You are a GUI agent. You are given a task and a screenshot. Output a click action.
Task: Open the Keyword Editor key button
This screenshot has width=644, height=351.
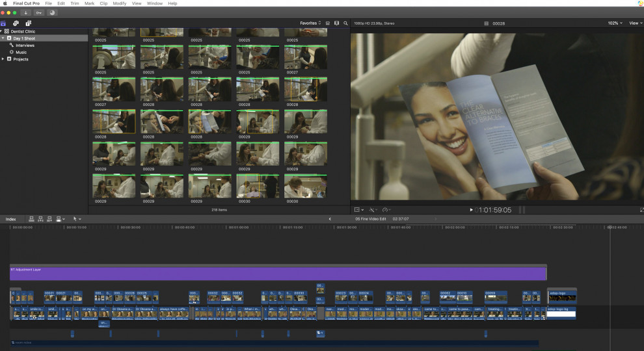click(38, 13)
